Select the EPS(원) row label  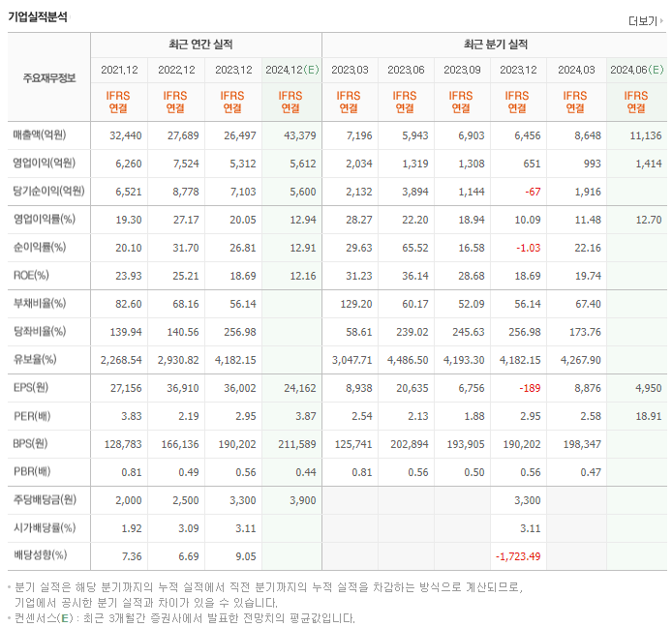pos(31,388)
